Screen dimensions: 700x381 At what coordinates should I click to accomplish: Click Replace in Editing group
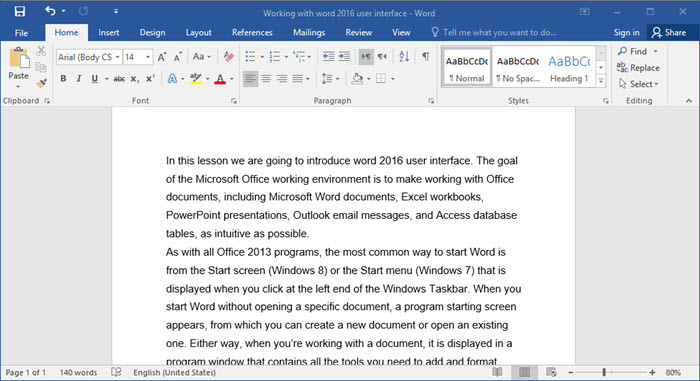point(638,67)
